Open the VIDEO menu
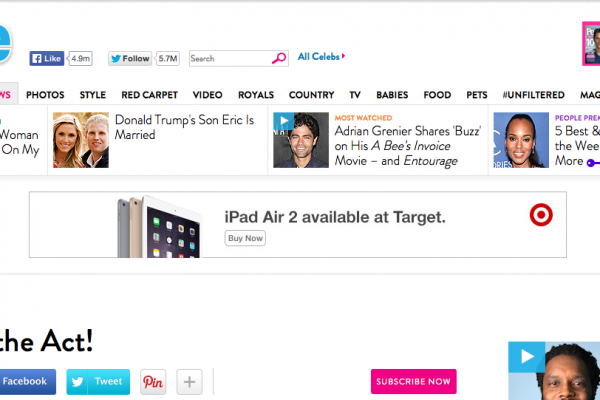600x400 pixels. [x=207, y=95]
